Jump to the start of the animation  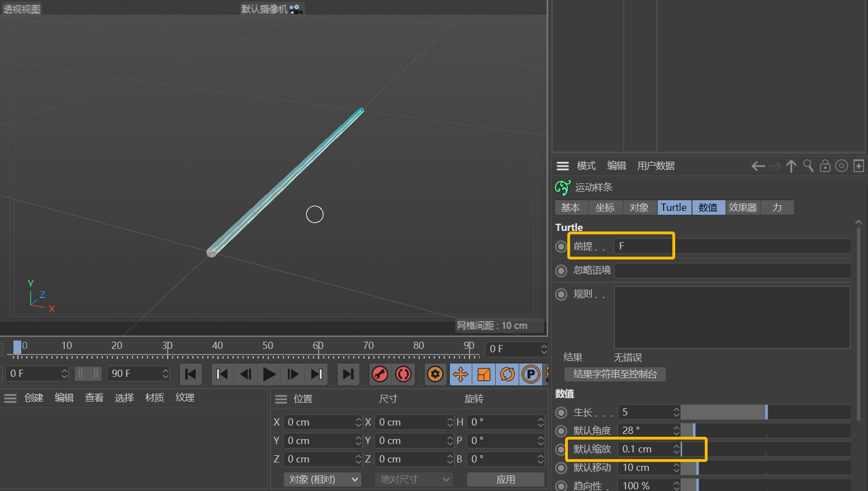(x=191, y=374)
